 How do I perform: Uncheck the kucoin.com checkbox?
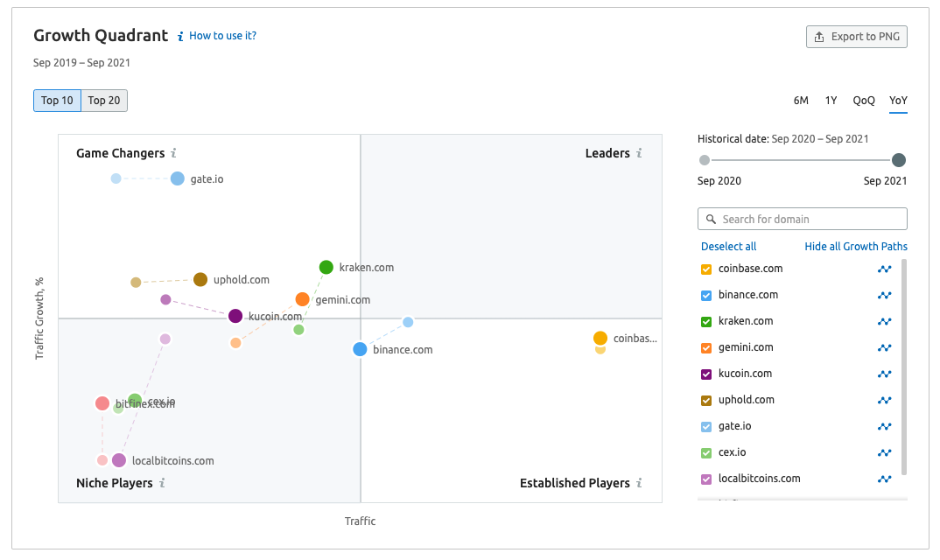(706, 374)
